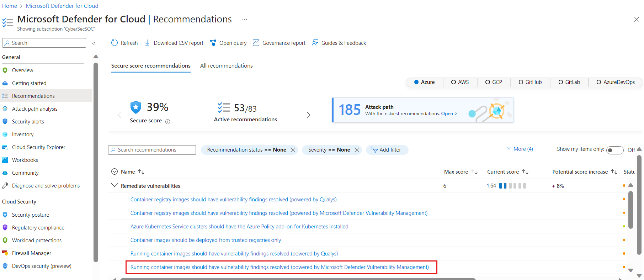Viewport: 644px width, 280px height.
Task: Switch to All recommendations tab
Action: (227, 66)
